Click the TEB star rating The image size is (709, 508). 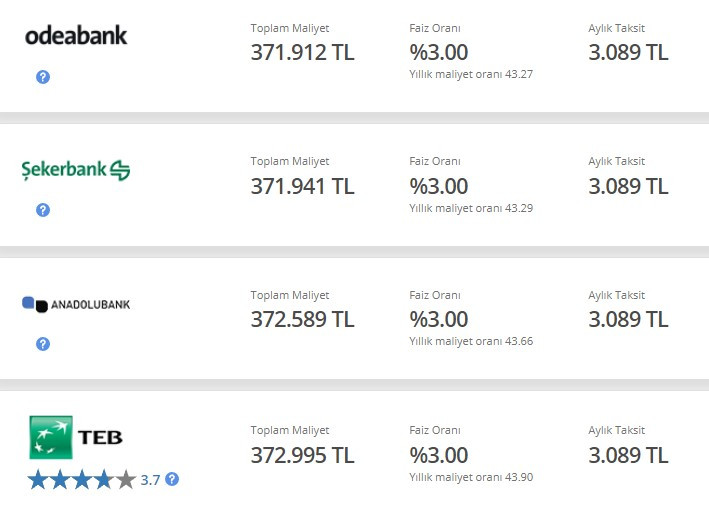pos(82,480)
